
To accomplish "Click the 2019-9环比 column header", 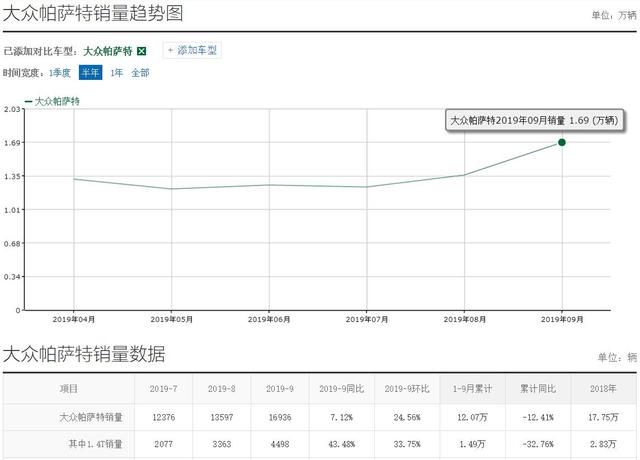I will [x=407, y=389].
